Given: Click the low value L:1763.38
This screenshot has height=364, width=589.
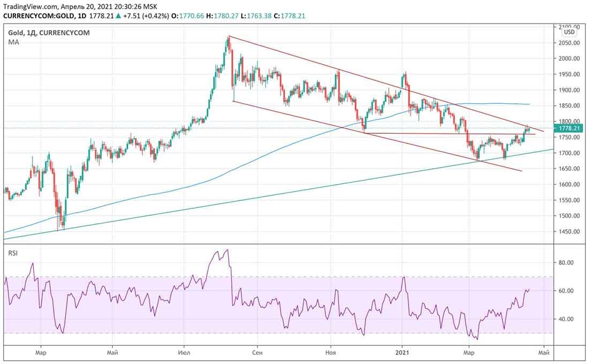Looking at the screenshot, I should (256, 16).
